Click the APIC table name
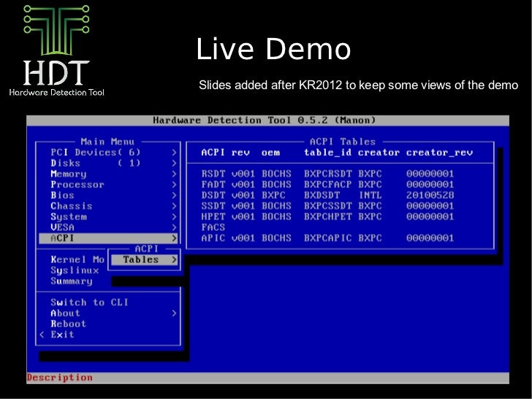 tap(213, 238)
